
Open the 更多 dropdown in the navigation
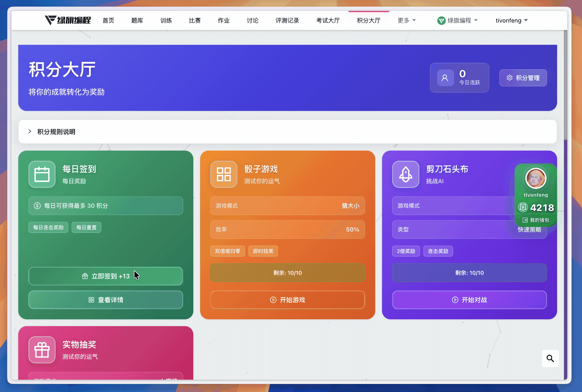(x=406, y=20)
